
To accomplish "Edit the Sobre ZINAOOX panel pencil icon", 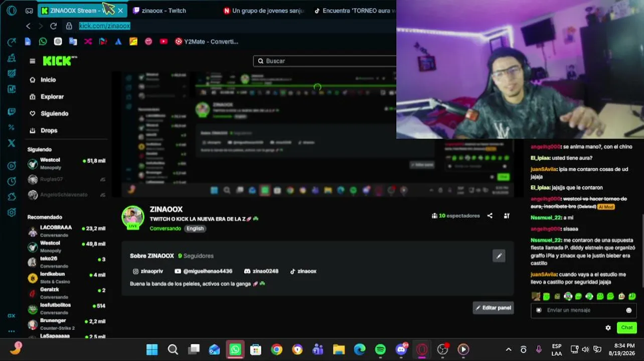I will (499, 256).
